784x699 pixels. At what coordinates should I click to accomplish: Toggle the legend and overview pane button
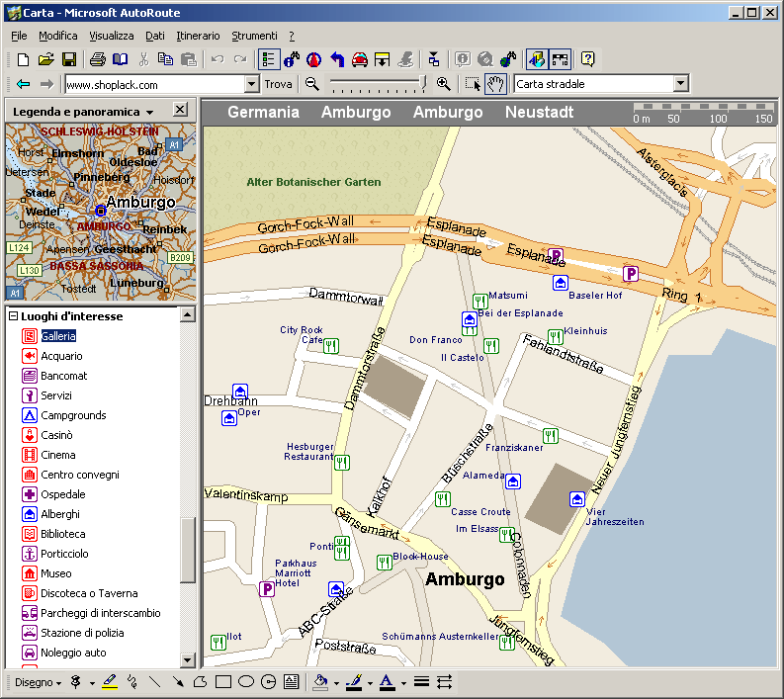537,59
